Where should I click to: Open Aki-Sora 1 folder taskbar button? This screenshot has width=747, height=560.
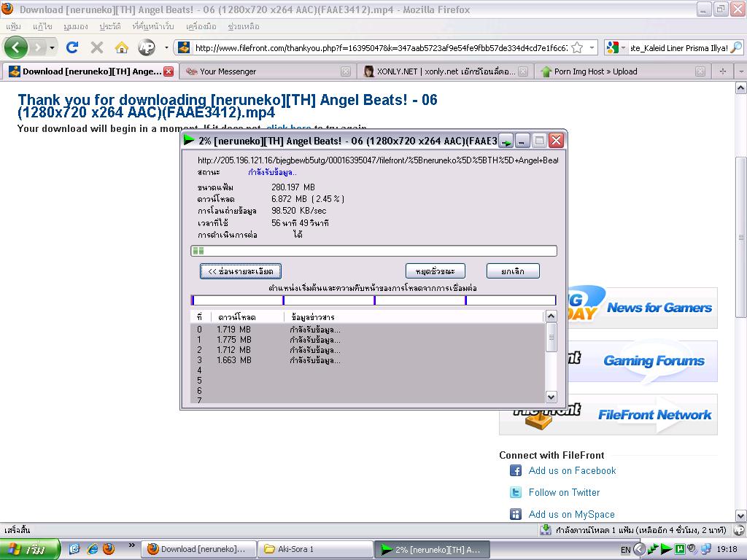click(315, 549)
